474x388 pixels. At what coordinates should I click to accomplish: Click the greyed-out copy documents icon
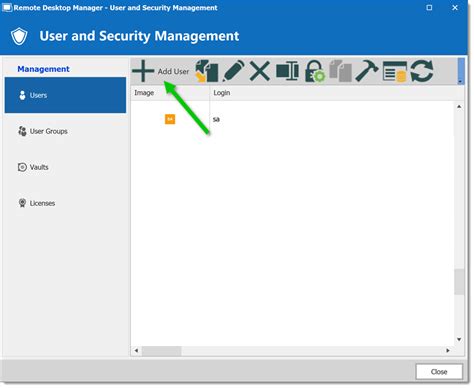(340, 71)
